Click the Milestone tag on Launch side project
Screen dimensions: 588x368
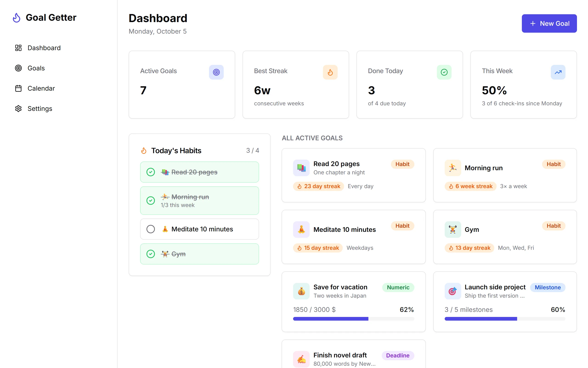pyautogui.click(x=548, y=287)
